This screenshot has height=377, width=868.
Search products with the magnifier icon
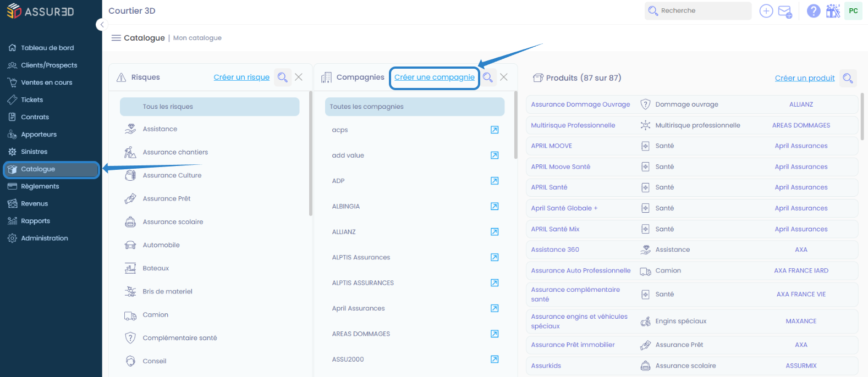(848, 78)
